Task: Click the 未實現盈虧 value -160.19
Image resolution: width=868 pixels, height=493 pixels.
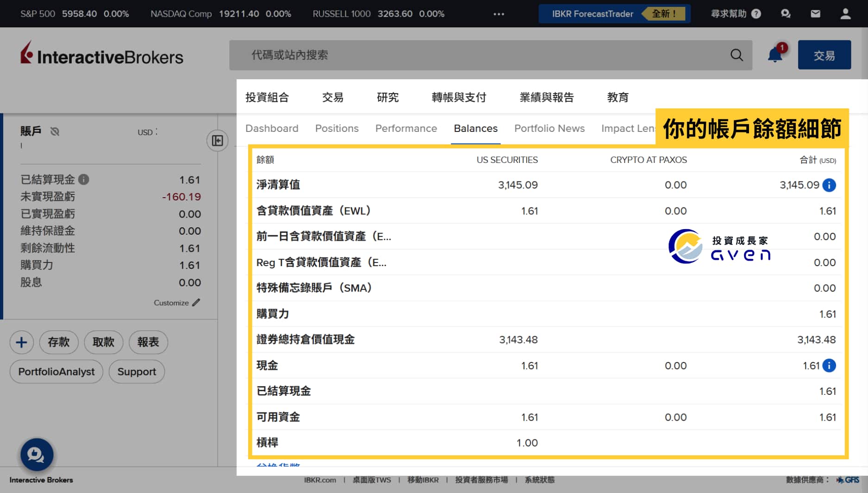Action: (x=181, y=197)
